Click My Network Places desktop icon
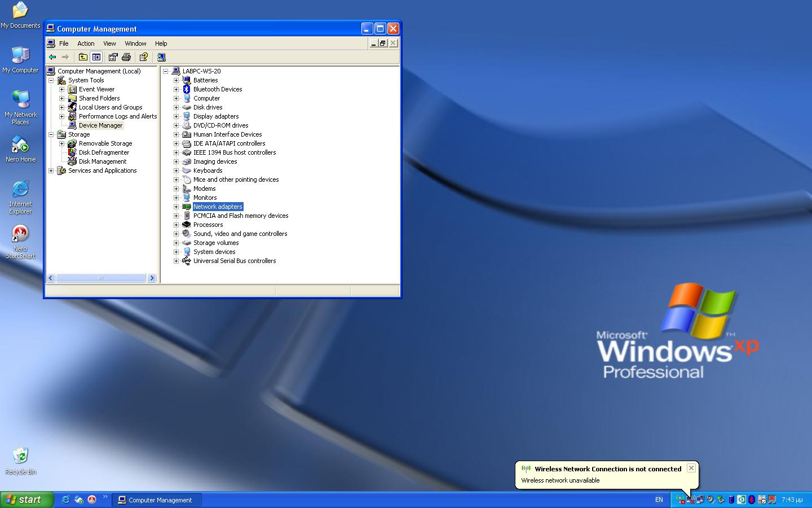 (x=20, y=107)
